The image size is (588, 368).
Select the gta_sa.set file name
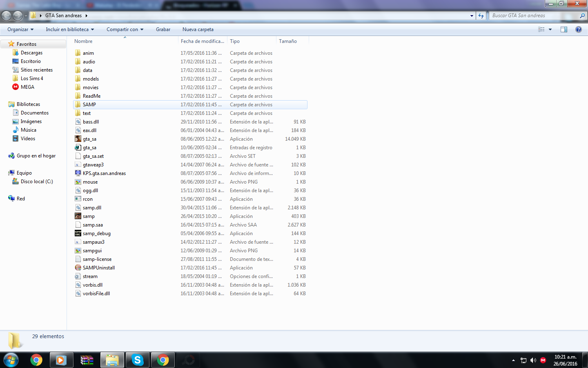(93, 156)
